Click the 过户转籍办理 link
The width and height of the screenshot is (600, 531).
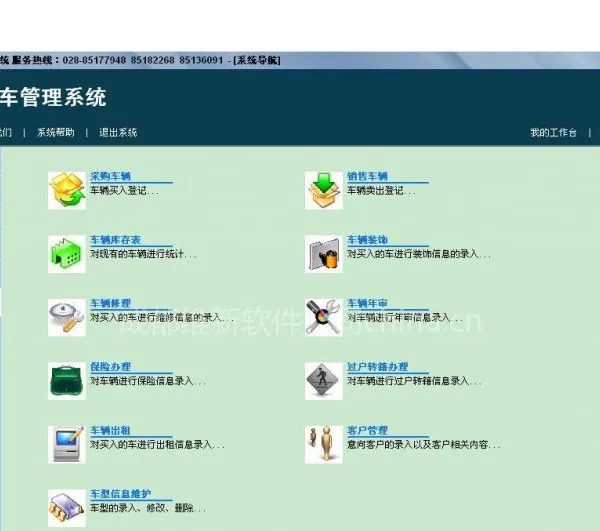378,366
